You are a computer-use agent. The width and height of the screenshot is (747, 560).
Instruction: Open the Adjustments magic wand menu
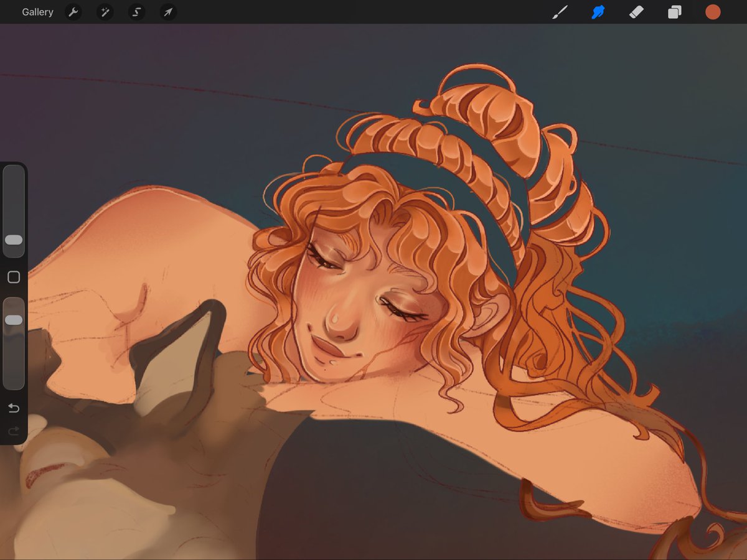[105, 12]
